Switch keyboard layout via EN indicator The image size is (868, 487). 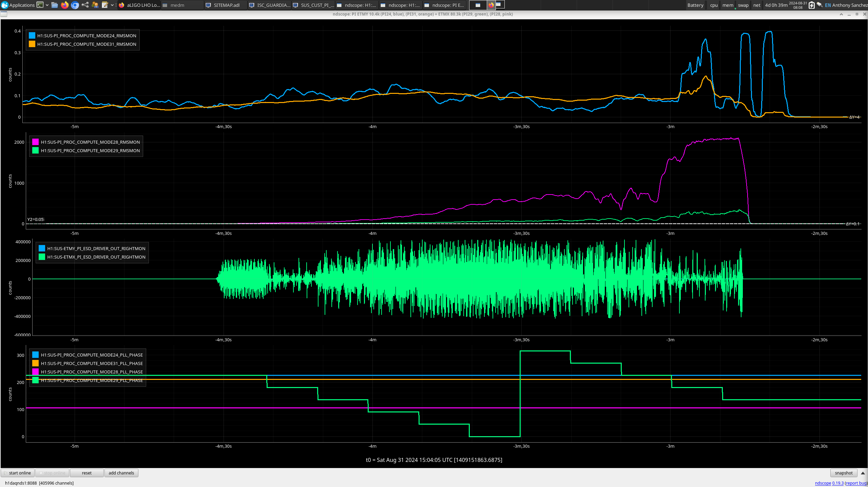pos(828,5)
